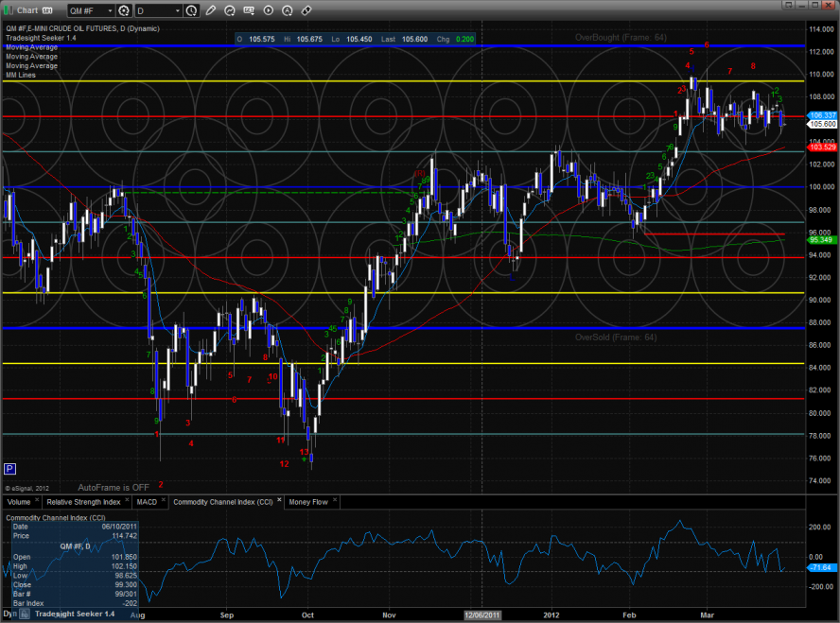Image resolution: width=840 pixels, height=623 pixels.
Task: Click the 12/06/2011 date marker on time axis
Action: [481, 614]
